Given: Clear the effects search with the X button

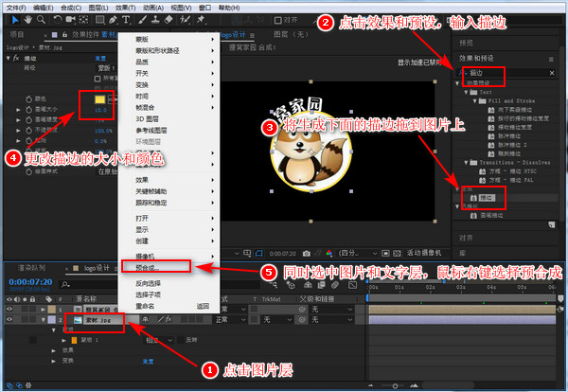Looking at the screenshot, I should 552,73.
